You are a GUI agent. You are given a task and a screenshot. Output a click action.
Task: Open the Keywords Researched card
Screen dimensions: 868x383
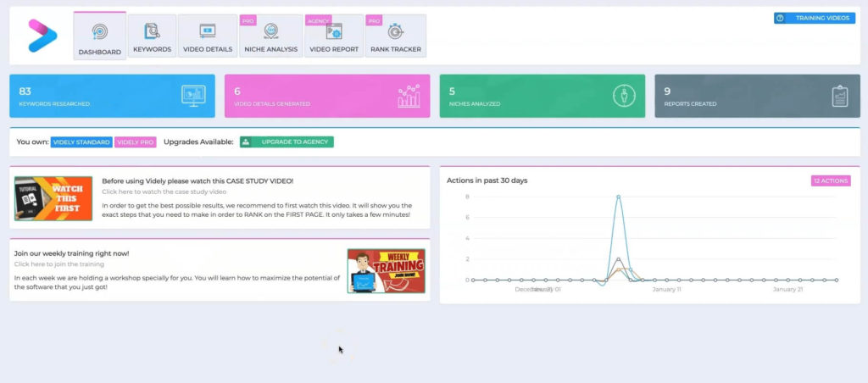pos(113,96)
